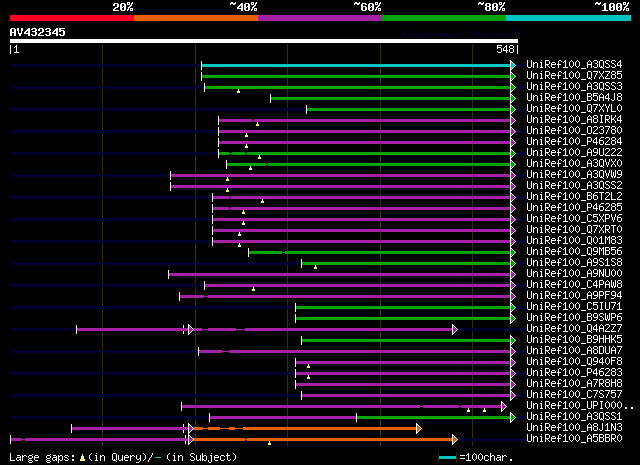Image resolution: width=640 pixels, height=465 pixels.
Task: Open the UniRef100_P46284 hit label
Action: [x=574, y=142]
